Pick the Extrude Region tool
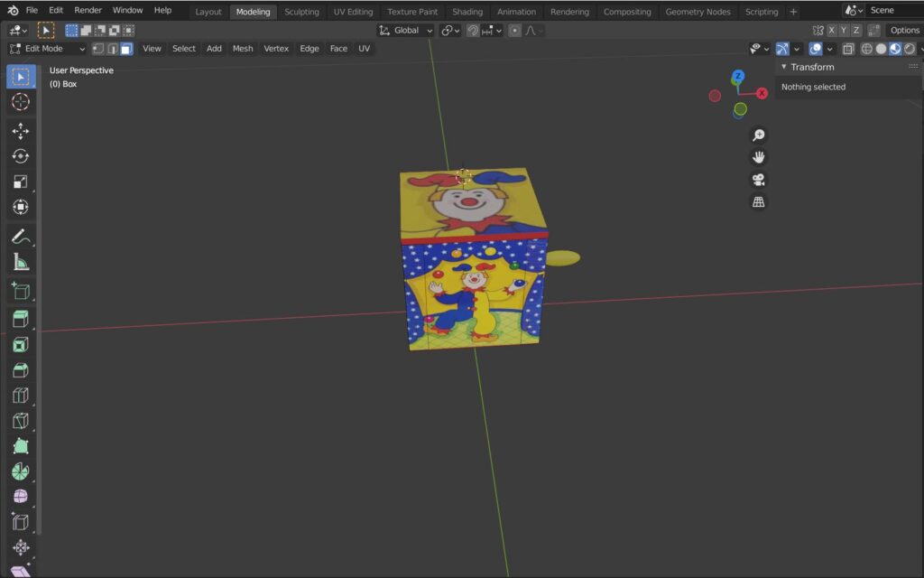Image resolution: width=924 pixels, height=578 pixels. tap(20, 318)
